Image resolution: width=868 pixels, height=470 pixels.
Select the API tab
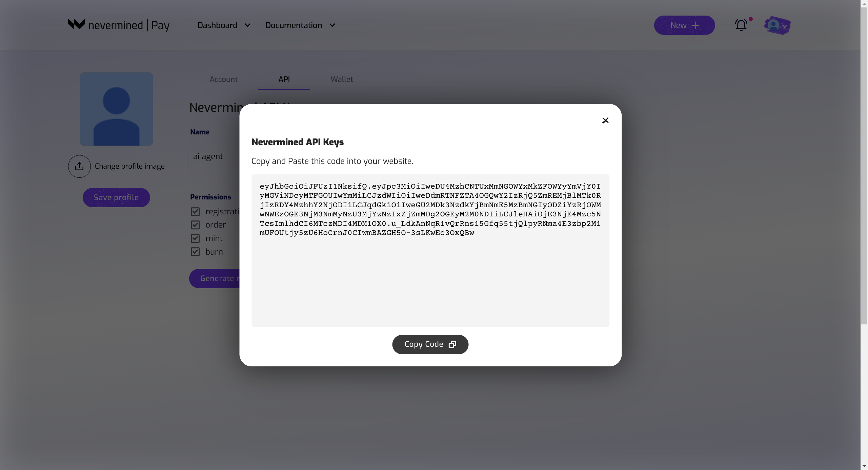(284, 79)
